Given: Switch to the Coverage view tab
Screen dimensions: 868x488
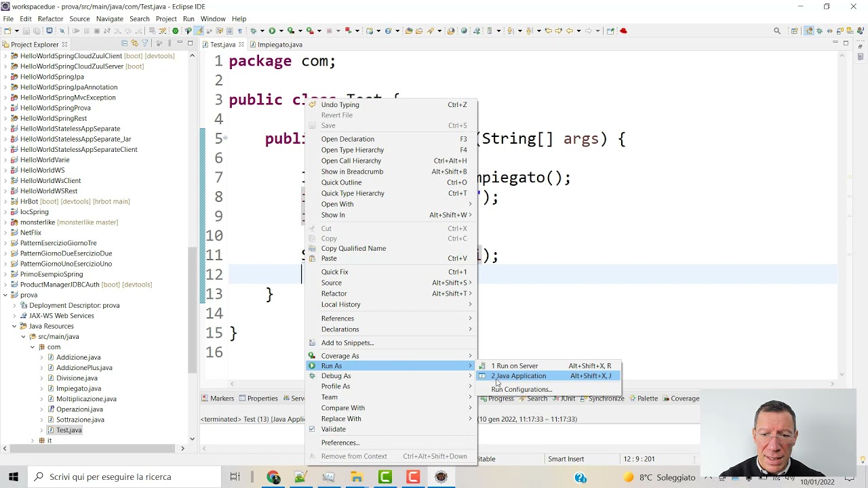Looking at the screenshot, I should (x=680, y=399).
